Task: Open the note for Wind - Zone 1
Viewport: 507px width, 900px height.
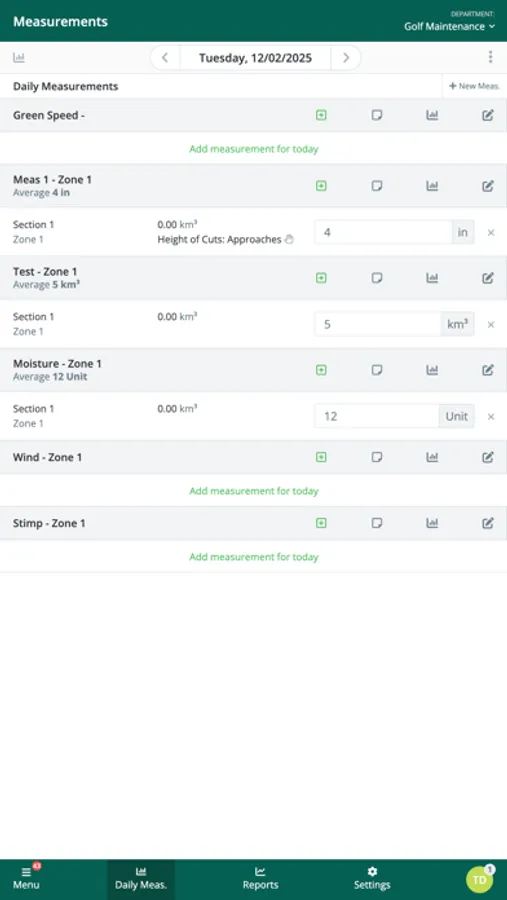Action: (377, 457)
